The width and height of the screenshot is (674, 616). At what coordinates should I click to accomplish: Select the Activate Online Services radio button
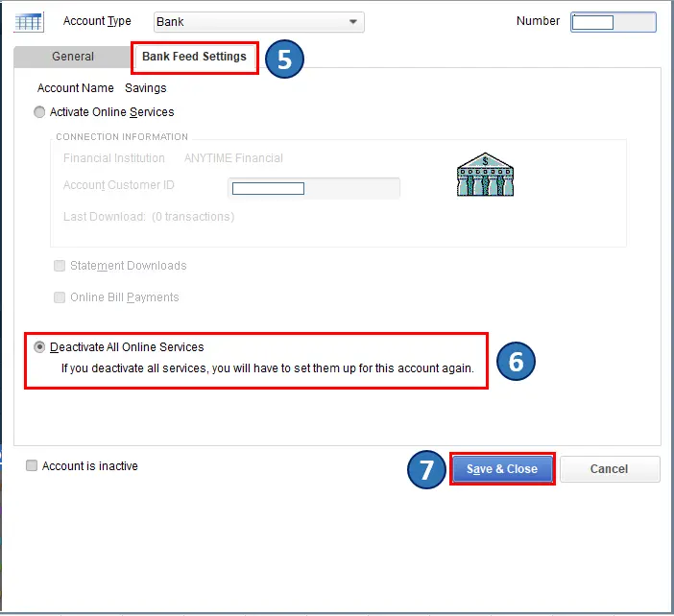click(39, 112)
